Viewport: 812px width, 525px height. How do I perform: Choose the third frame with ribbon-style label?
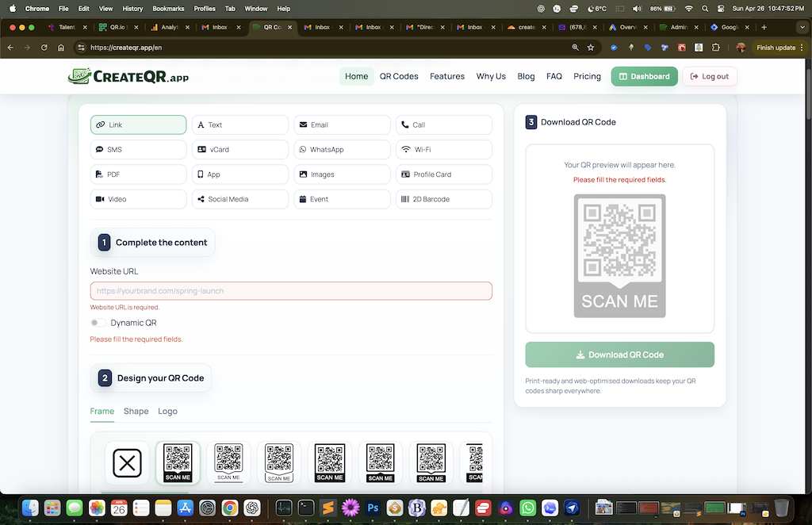(x=279, y=463)
